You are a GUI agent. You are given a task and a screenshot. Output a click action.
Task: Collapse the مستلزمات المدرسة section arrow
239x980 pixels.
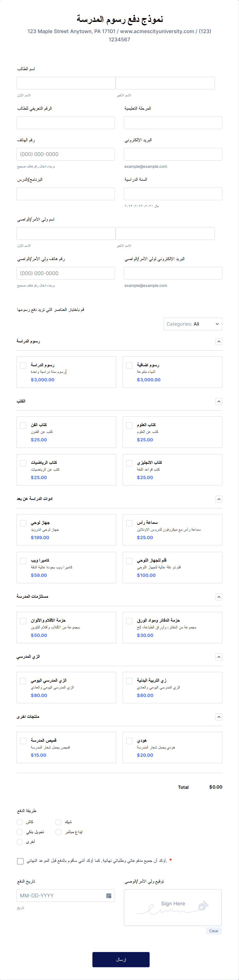pos(219,597)
